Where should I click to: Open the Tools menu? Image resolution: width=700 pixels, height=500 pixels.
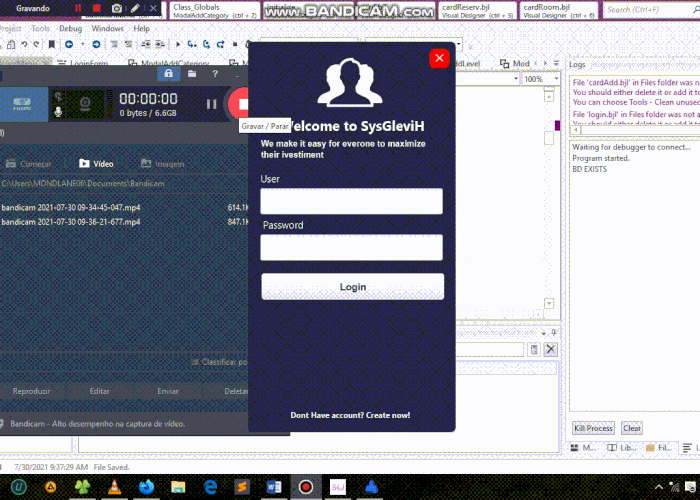[x=40, y=28]
